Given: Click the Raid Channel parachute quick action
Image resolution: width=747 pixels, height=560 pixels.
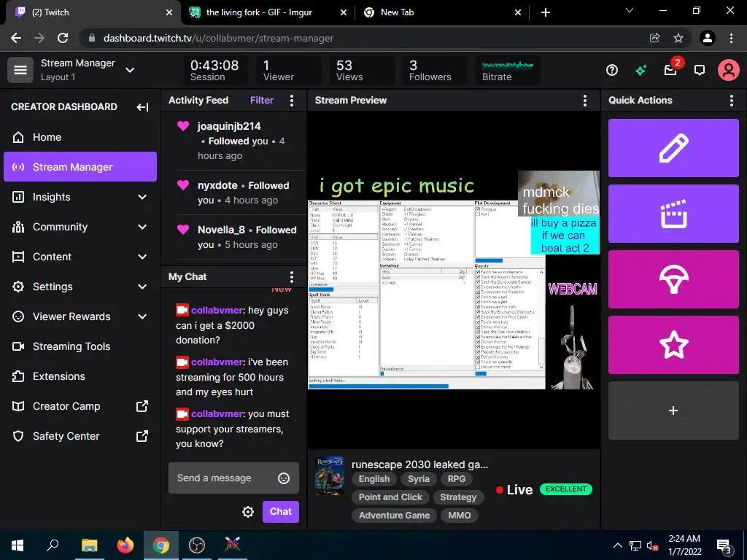Looking at the screenshot, I should pos(673,279).
